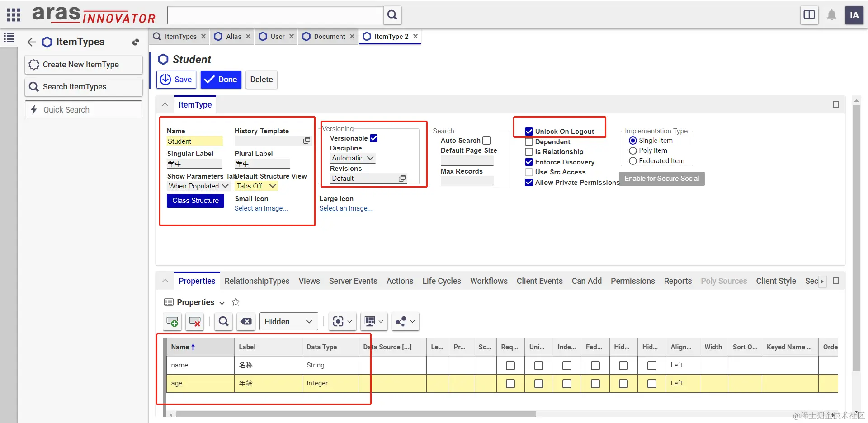This screenshot has height=423, width=868.
Task: Click the header search magnifier button
Action: [392, 15]
